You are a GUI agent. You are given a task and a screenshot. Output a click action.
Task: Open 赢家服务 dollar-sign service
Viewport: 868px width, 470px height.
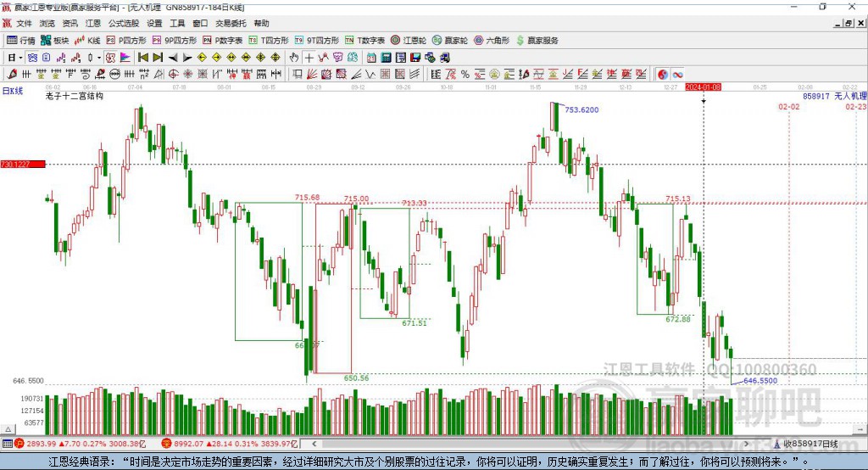pyautogui.click(x=537, y=41)
